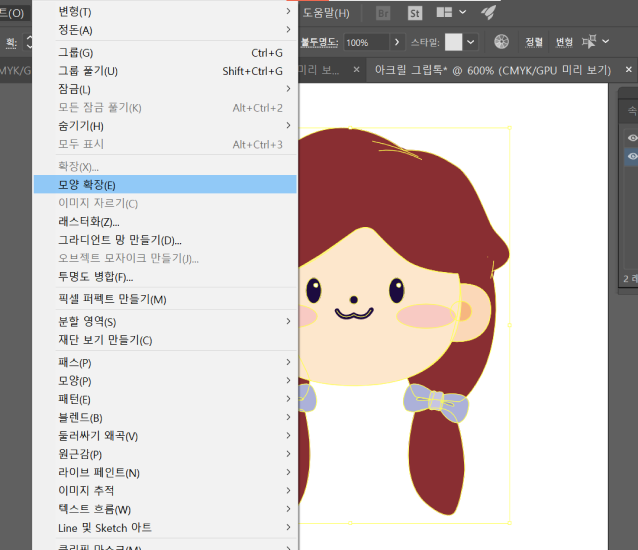Click the 스타일 style swatch box
Image resolution: width=638 pixels, height=550 pixels.
(454, 42)
